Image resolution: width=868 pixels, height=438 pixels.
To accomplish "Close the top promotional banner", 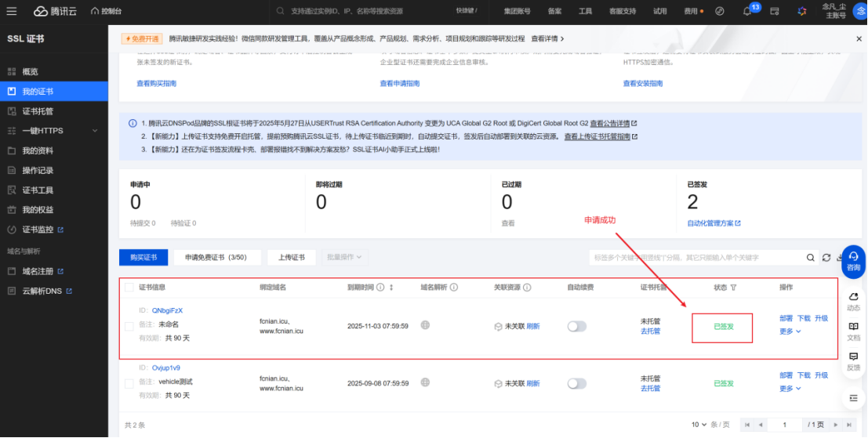I will 859,38.
